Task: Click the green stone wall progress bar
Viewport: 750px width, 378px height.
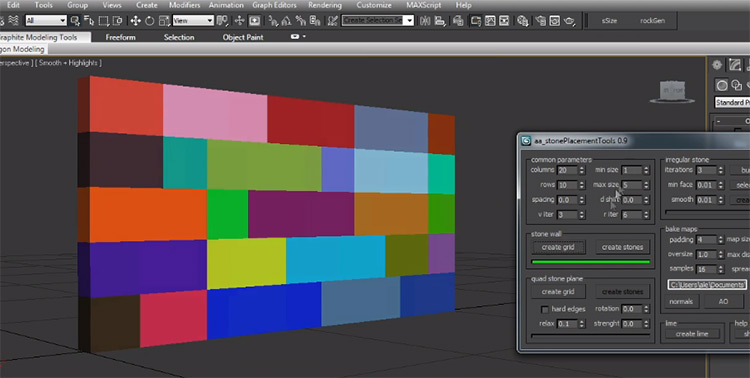Action: [x=591, y=262]
